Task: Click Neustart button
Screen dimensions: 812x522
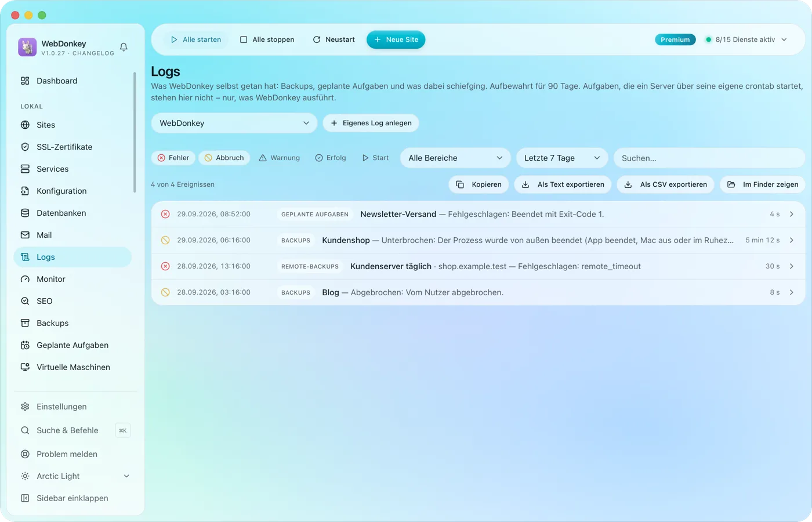Action: [x=334, y=39]
